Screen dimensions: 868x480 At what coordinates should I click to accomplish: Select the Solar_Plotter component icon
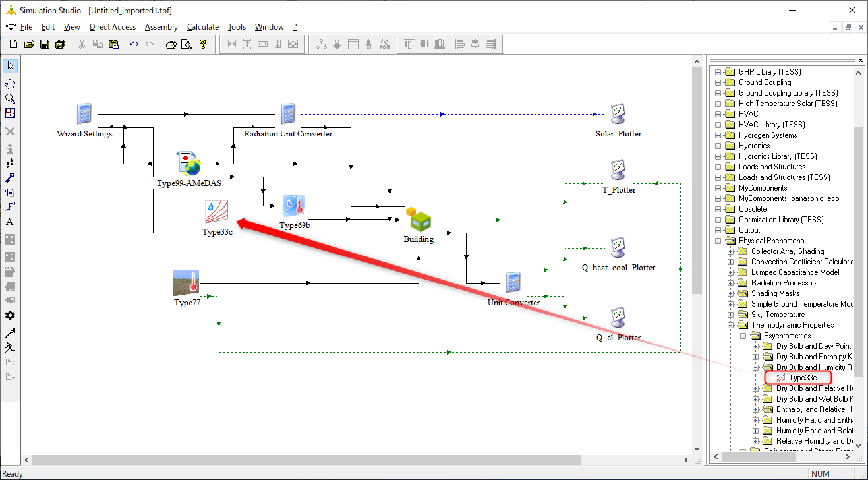pos(618,114)
